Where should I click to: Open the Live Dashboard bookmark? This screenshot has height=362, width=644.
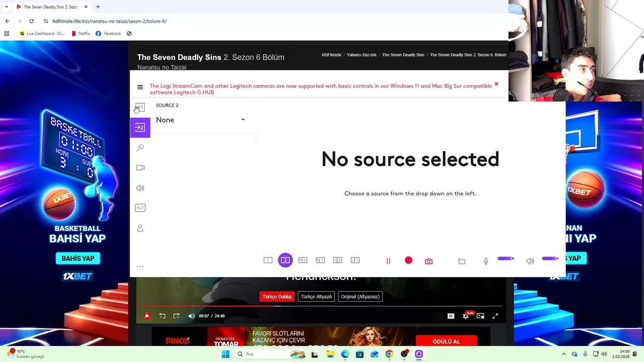coord(42,34)
